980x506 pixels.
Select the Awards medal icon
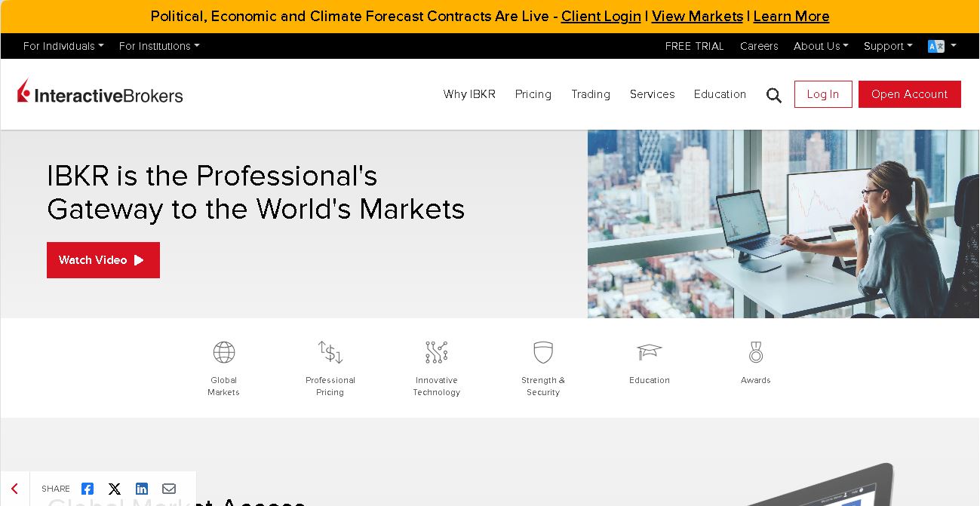pyautogui.click(x=756, y=352)
